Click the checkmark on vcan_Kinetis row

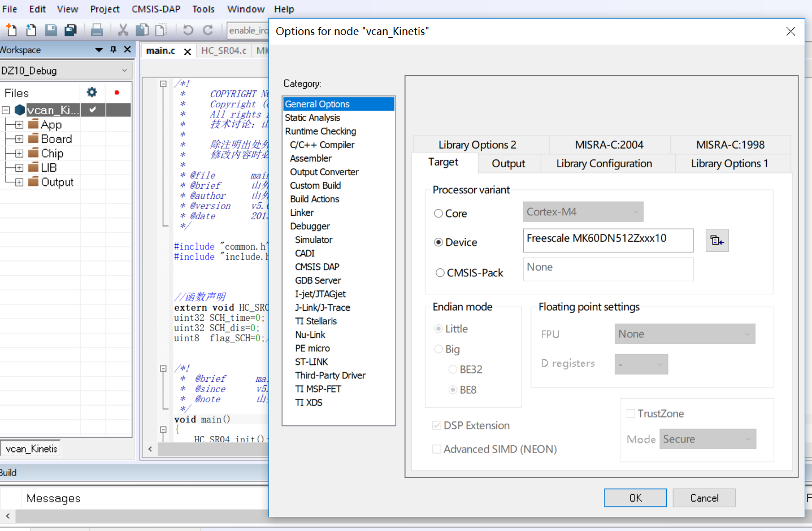[93, 110]
